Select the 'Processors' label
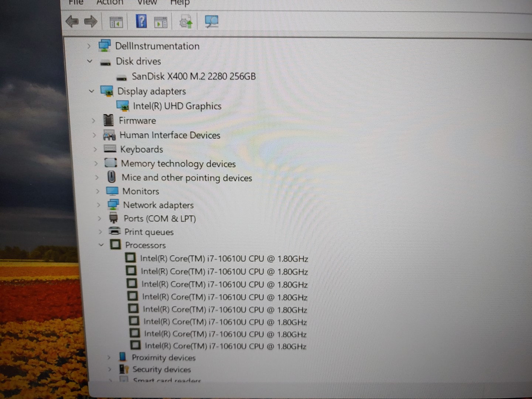The width and height of the screenshot is (532, 399). (146, 245)
